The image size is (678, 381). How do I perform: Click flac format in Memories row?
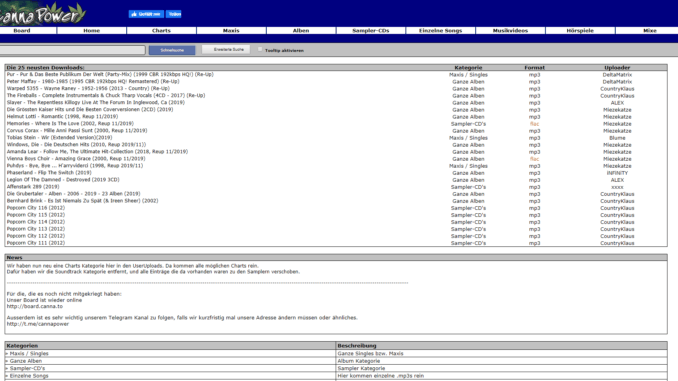coord(534,124)
